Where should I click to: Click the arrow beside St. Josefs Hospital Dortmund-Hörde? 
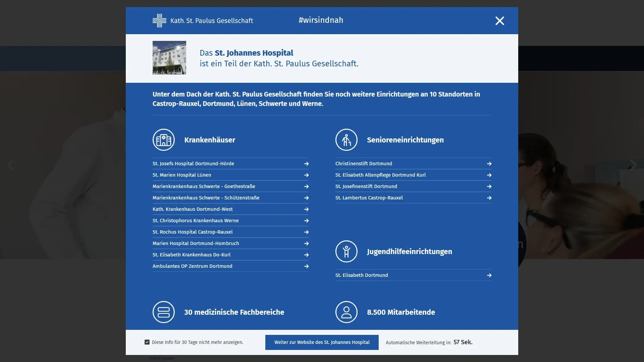(306, 164)
